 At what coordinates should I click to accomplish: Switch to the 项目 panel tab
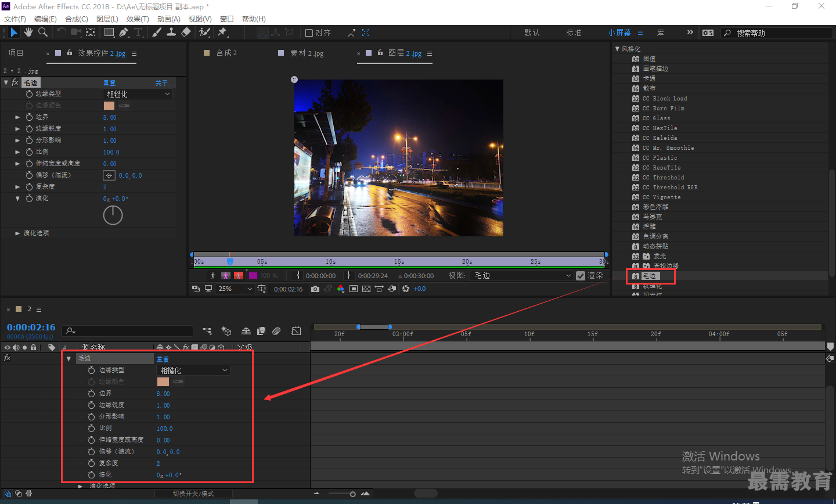pos(16,53)
